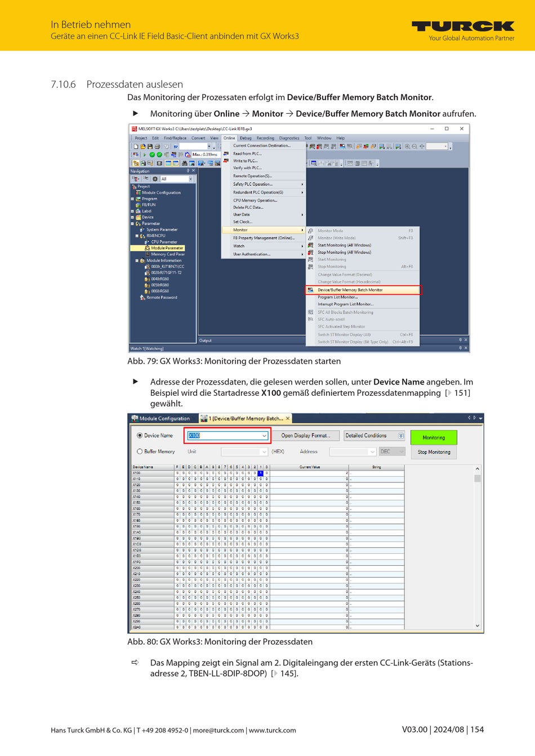Click the more@turck.com email link

(x=219, y=730)
